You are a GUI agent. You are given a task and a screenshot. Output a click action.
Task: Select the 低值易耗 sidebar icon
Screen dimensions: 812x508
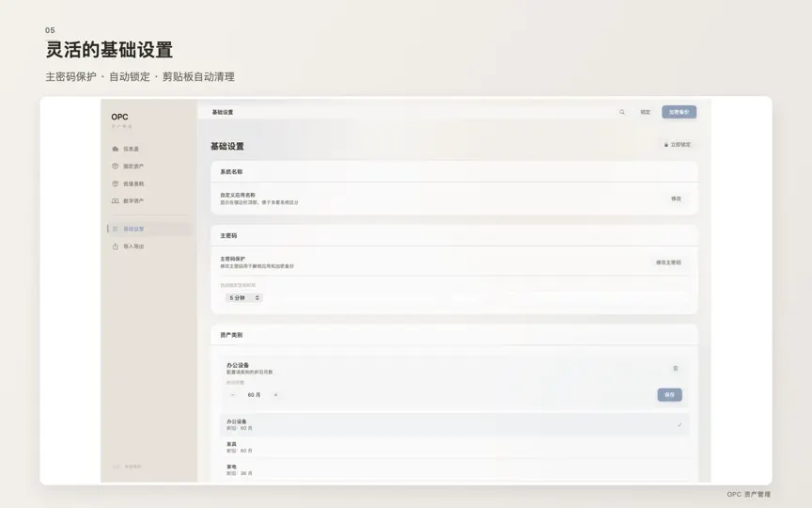coord(116,183)
